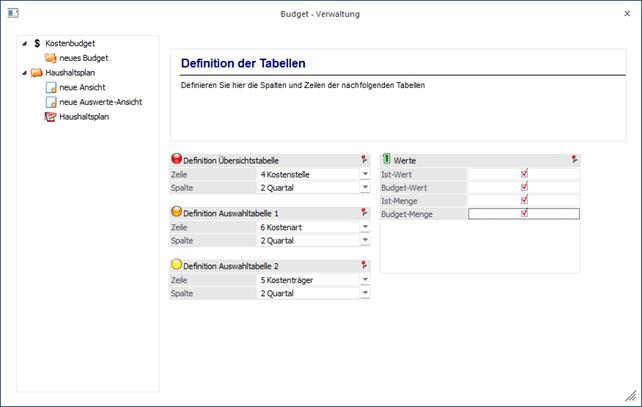Select the neues Budget tree entry
642x407 pixels.
tap(84, 58)
